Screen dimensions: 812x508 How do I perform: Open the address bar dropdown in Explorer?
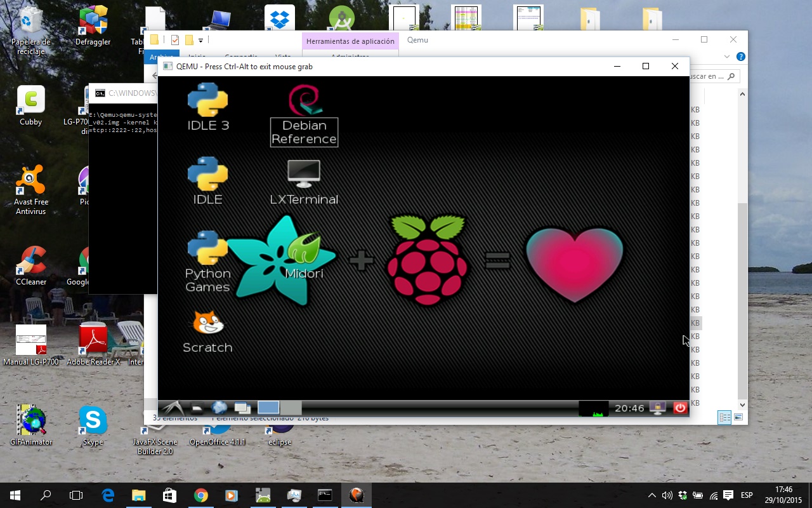(684, 76)
